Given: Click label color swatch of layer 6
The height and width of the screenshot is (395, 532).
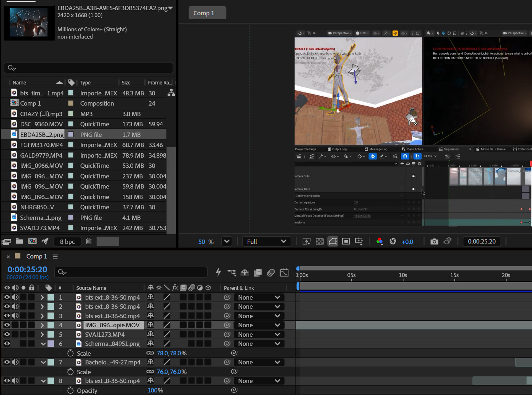Looking at the screenshot, I should pyautogui.click(x=51, y=343).
